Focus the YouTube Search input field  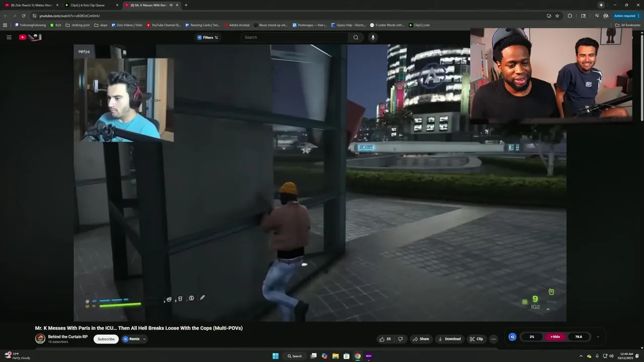[x=294, y=37]
